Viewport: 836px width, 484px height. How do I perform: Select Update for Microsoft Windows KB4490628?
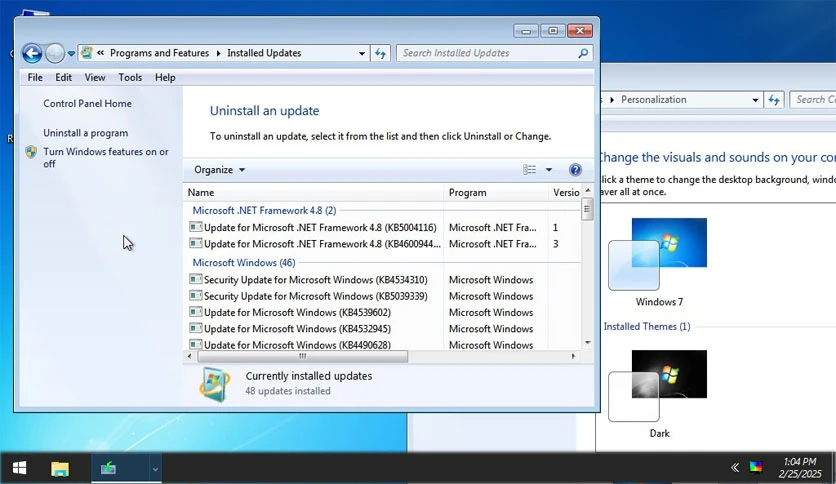point(298,344)
